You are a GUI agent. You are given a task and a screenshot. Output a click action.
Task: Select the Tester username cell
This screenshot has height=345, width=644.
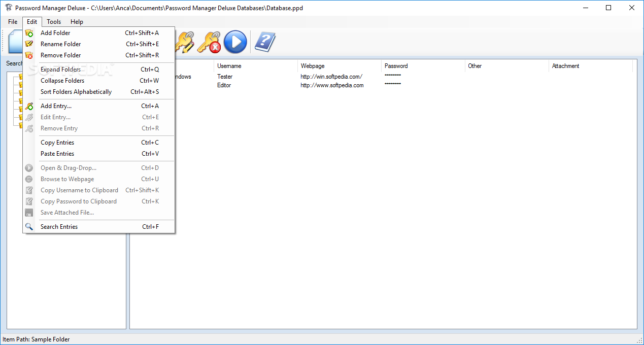pyautogui.click(x=225, y=77)
